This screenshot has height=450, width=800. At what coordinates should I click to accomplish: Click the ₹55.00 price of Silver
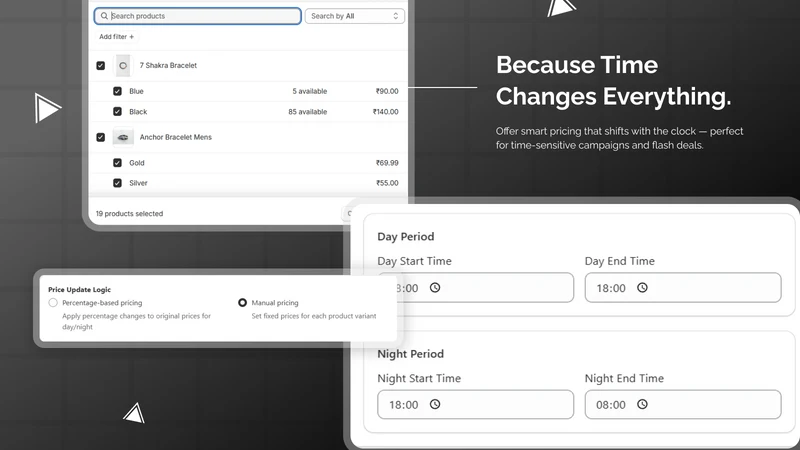coord(387,183)
